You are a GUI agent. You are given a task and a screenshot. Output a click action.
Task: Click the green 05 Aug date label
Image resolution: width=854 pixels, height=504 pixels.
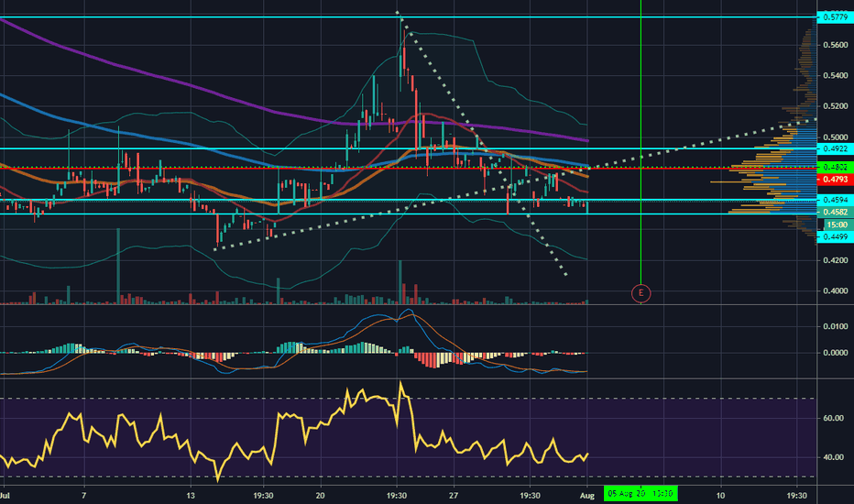tap(640, 494)
